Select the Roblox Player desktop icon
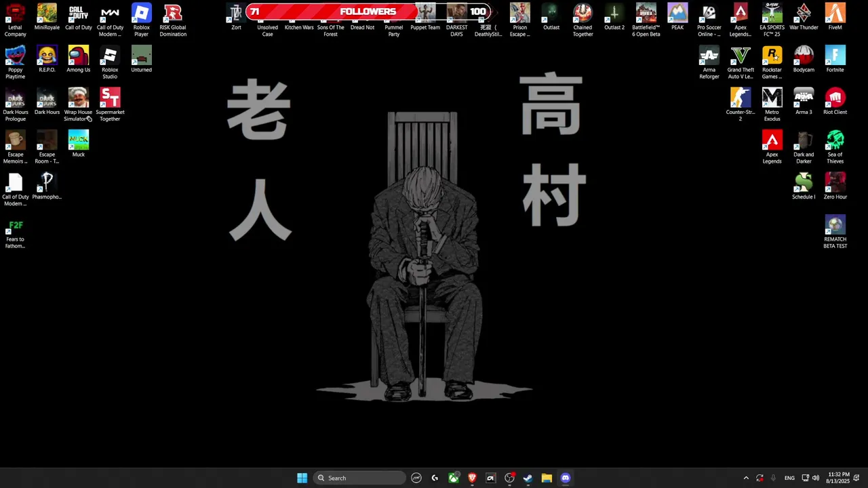 141,20
